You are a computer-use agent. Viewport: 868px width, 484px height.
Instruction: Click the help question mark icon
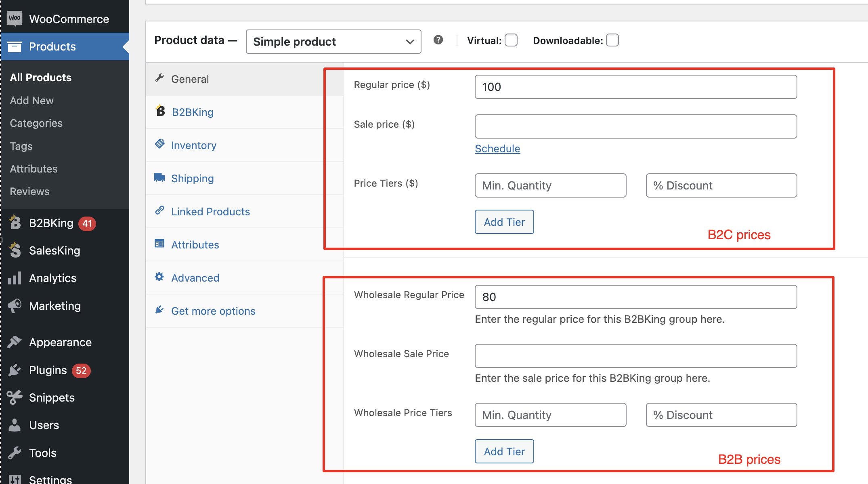click(438, 40)
